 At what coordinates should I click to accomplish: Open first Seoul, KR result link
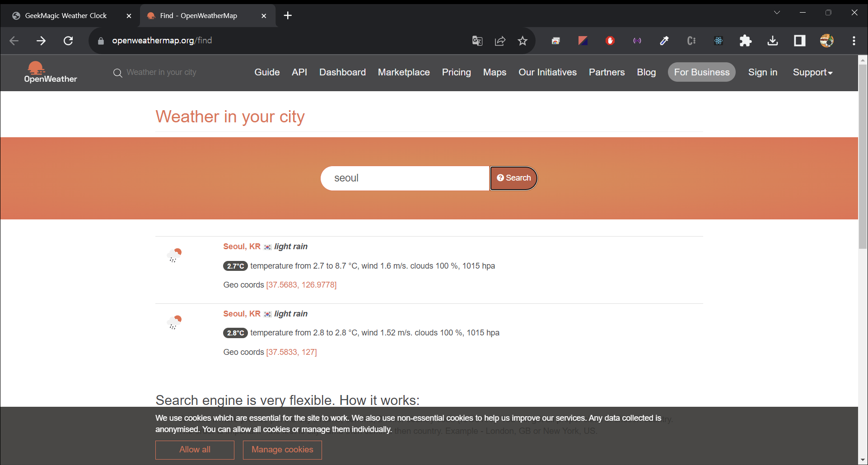pyautogui.click(x=242, y=246)
